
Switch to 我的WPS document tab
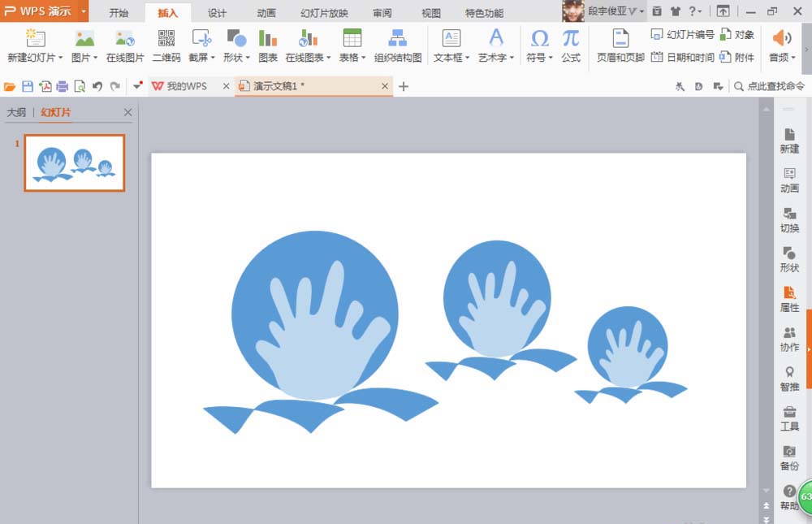(x=185, y=87)
